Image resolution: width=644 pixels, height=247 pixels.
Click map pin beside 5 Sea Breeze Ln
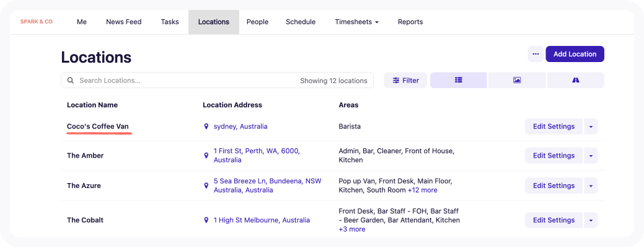pos(206,186)
